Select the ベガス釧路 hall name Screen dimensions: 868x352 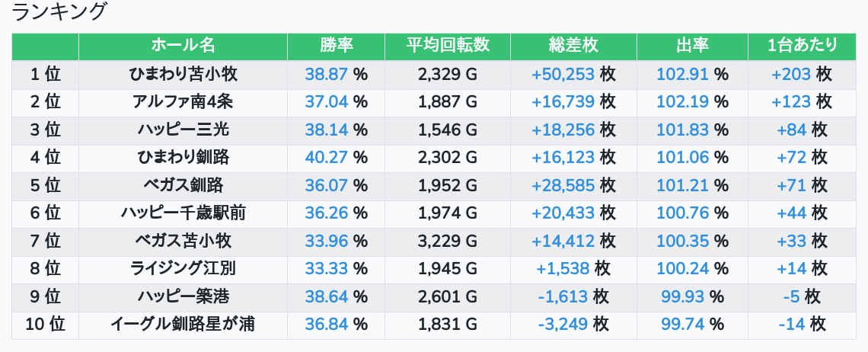pos(183,185)
